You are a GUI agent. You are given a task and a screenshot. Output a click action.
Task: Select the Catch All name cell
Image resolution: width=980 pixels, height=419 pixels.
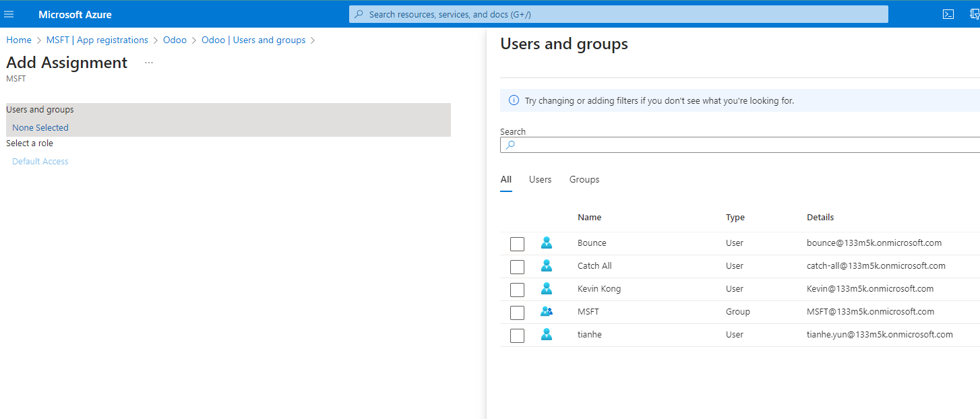click(594, 265)
